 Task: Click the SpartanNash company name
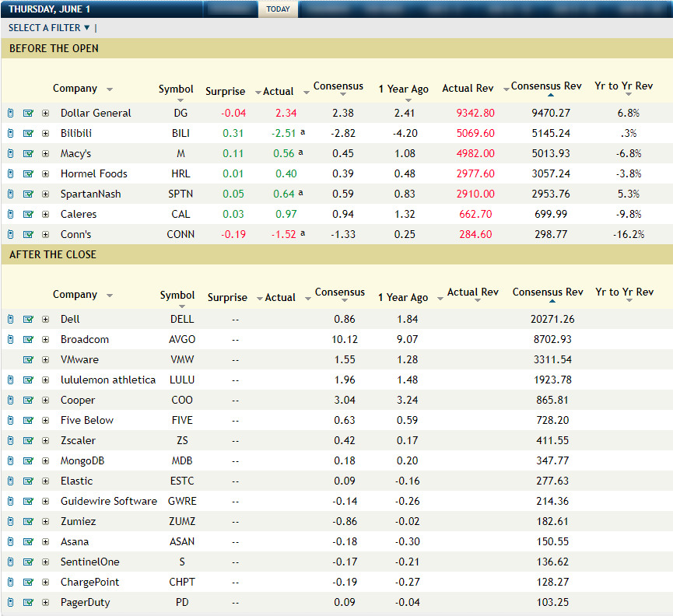point(90,194)
